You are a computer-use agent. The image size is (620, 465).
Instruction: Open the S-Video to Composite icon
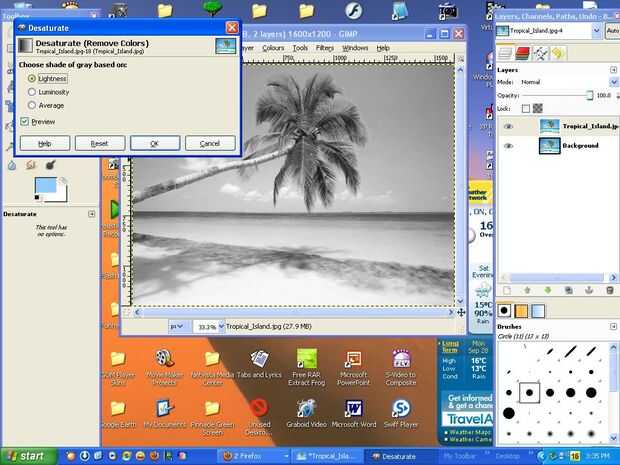(401, 367)
